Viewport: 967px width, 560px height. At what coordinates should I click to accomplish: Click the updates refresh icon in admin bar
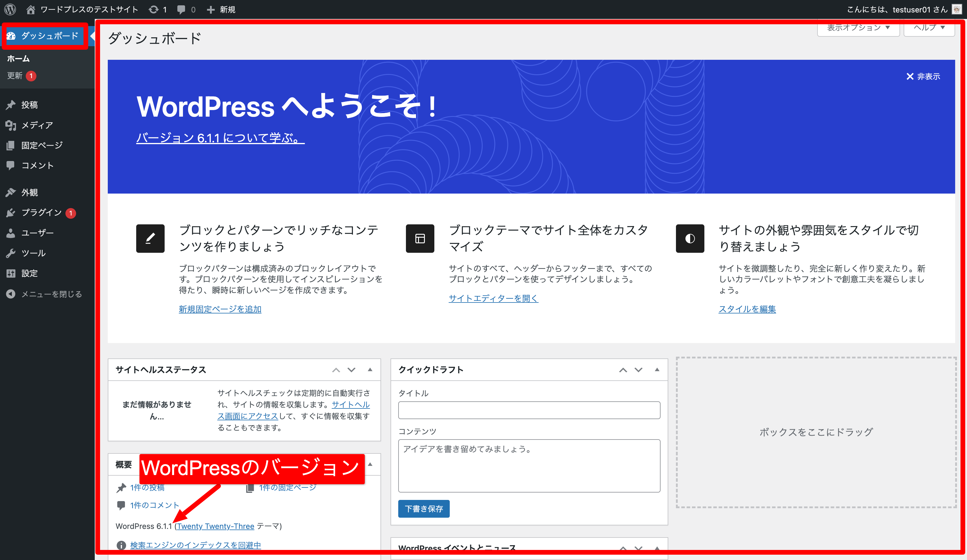coord(153,9)
